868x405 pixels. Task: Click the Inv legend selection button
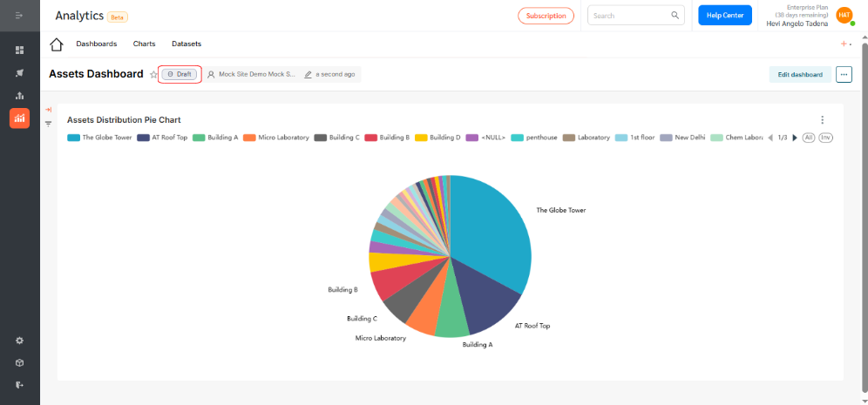point(824,138)
